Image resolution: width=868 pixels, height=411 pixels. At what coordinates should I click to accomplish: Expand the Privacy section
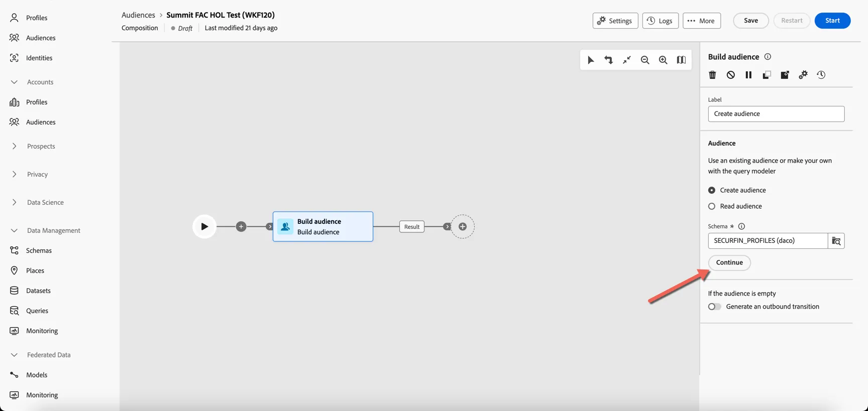point(14,174)
